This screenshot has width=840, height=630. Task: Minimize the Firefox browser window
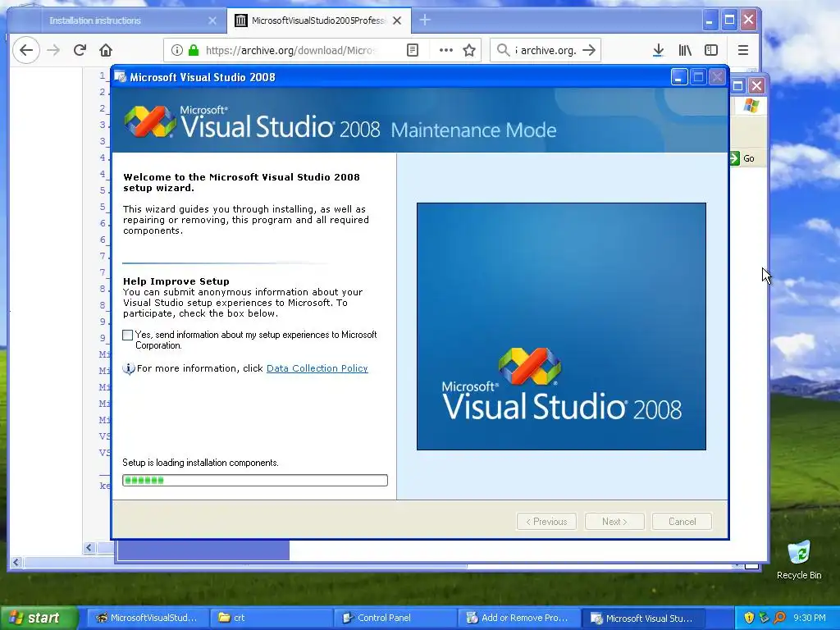(710, 21)
